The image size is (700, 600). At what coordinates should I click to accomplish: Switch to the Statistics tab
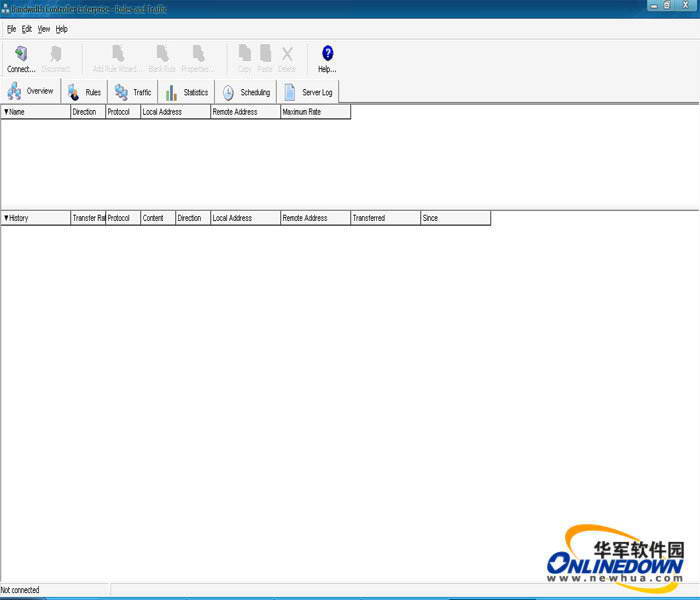point(187,92)
